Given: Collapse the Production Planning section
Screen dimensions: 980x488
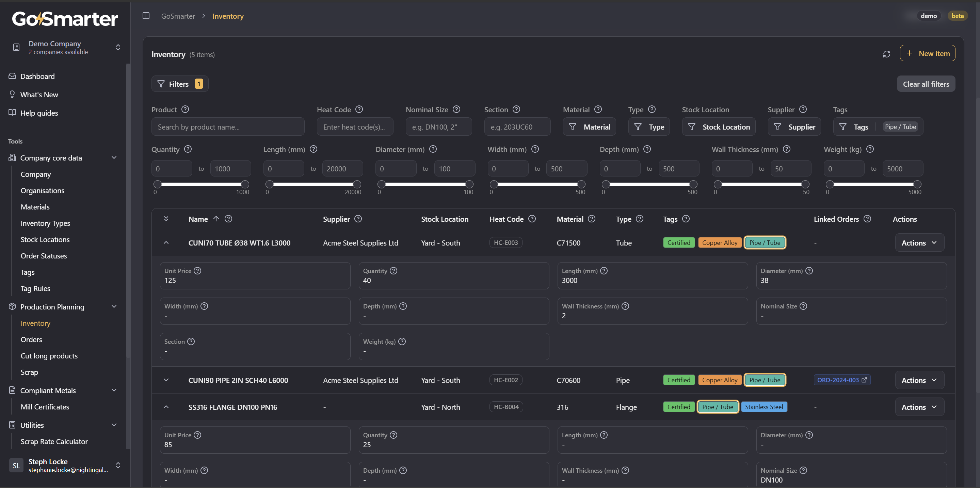Looking at the screenshot, I should pyautogui.click(x=114, y=307).
